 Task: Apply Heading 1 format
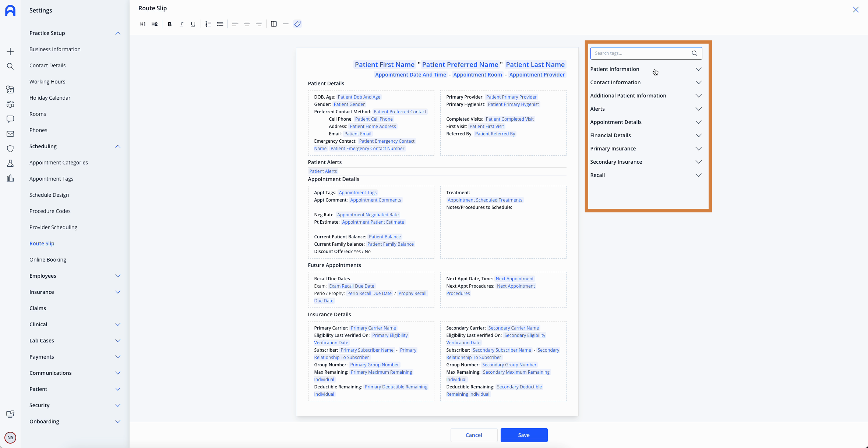click(x=143, y=24)
